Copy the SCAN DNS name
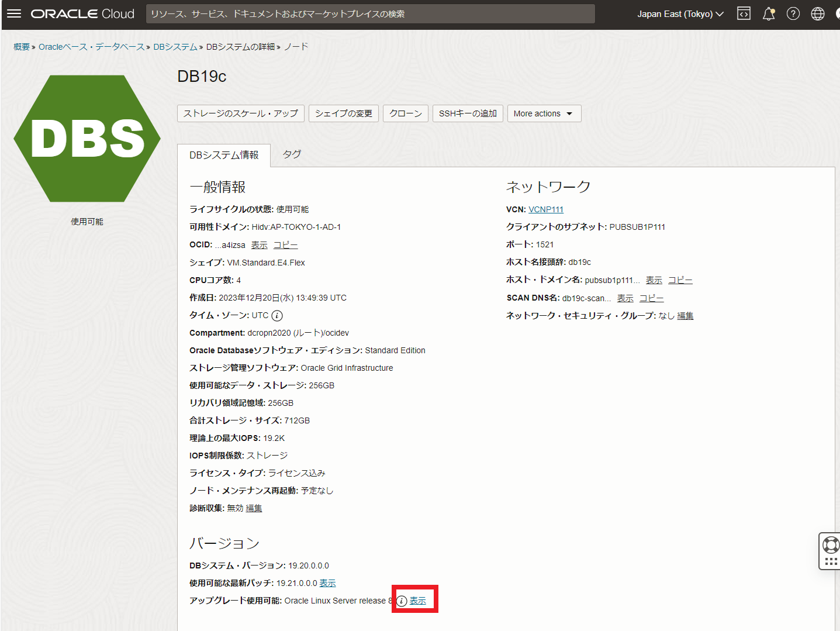This screenshot has height=631, width=840. pyautogui.click(x=651, y=298)
